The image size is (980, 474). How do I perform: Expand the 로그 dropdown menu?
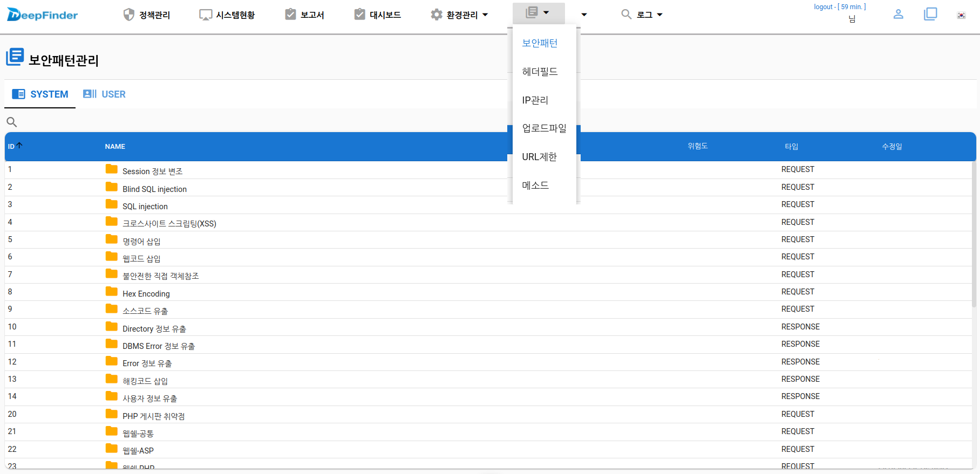(x=642, y=15)
